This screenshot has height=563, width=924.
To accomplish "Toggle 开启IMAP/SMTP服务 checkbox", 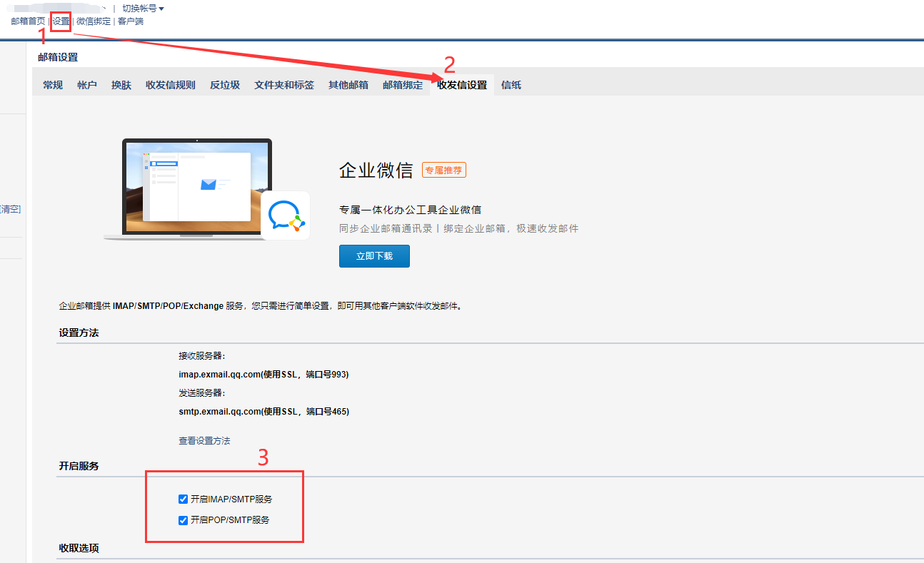I will [183, 499].
